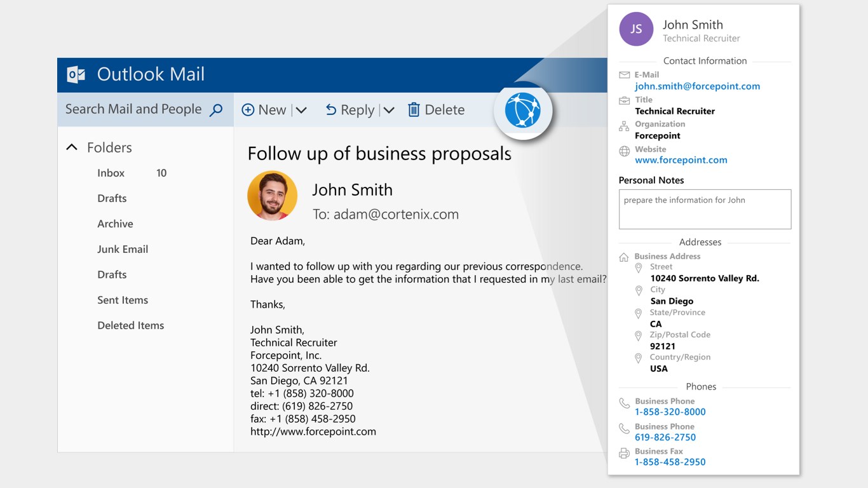The width and height of the screenshot is (868, 488).
Task: Click the JS purple avatar circle
Action: (636, 29)
